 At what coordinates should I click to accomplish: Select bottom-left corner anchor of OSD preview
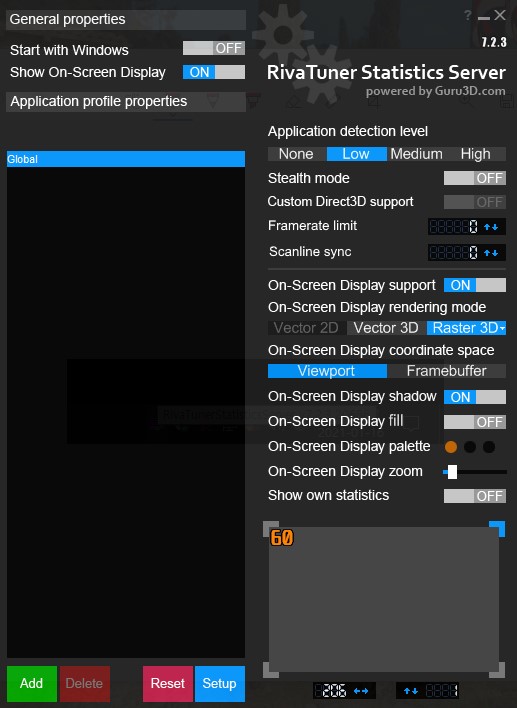pos(270,670)
